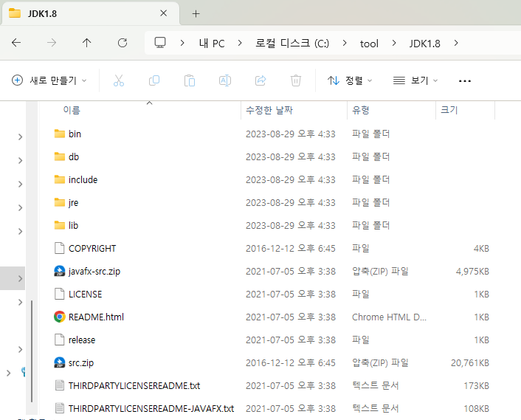
Task: Select the bin folder icon
Action: pyautogui.click(x=60, y=134)
